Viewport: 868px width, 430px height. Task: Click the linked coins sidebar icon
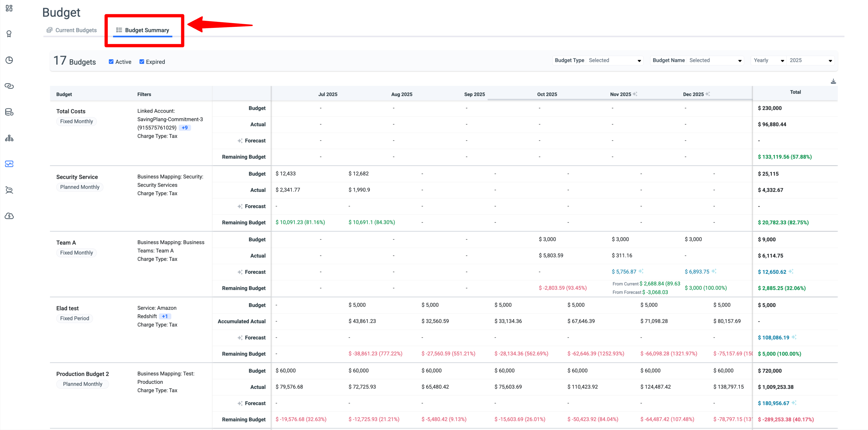(9, 86)
